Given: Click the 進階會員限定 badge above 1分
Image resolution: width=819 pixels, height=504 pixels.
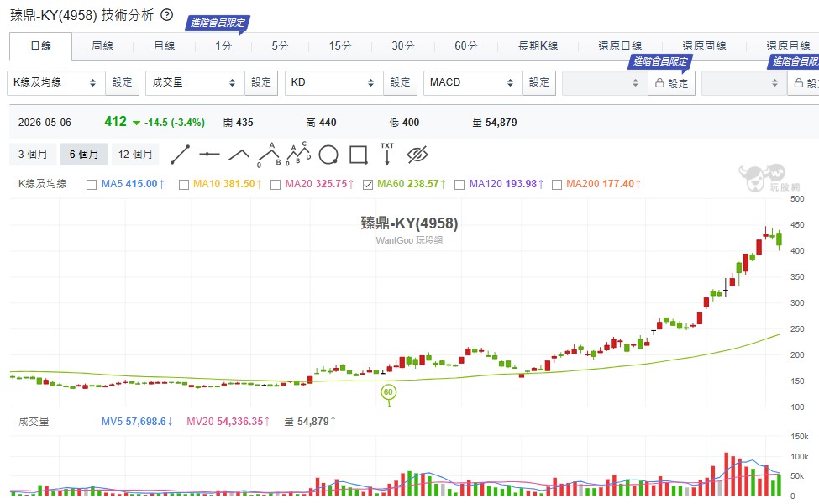Looking at the screenshot, I should click(x=218, y=23).
